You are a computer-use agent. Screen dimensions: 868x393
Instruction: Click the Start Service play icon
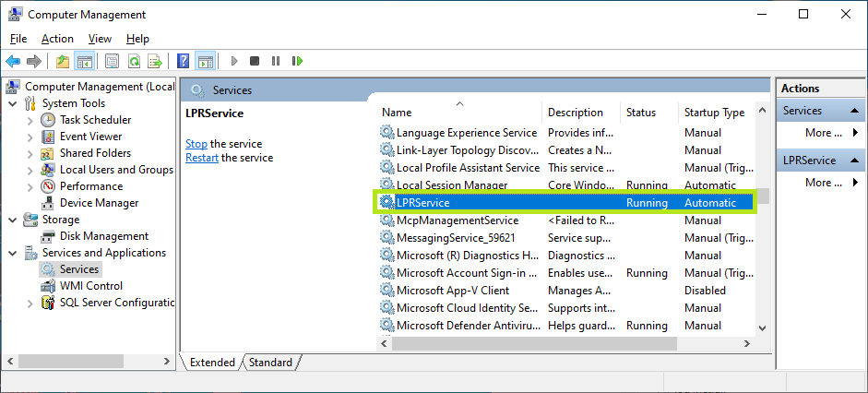point(234,61)
